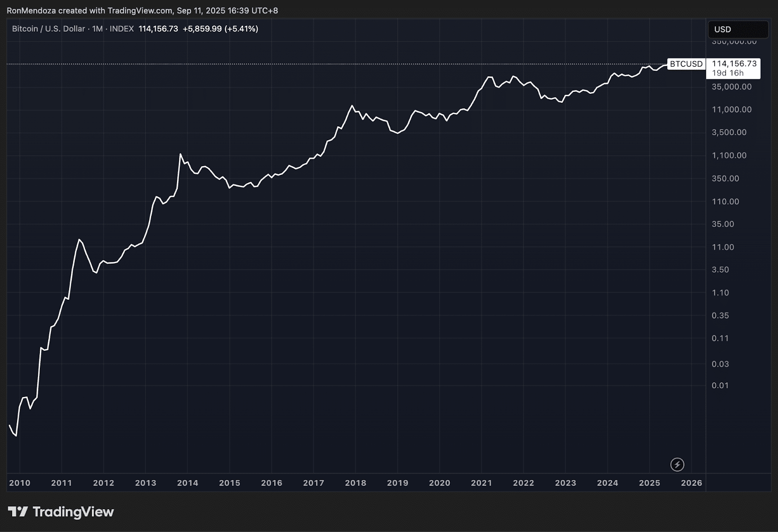Click the dotted current price line
Screen dimensions: 778x532
340,64
